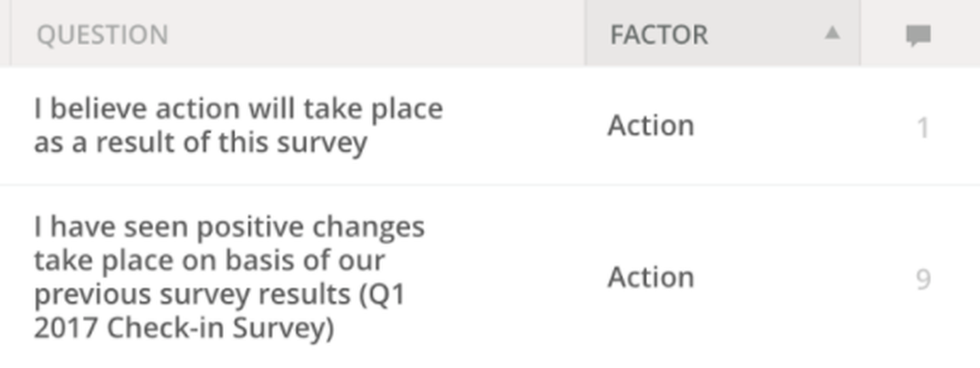Click Action factor in the first row
Image resolution: width=980 pixels, height=368 pixels.
(x=651, y=126)
